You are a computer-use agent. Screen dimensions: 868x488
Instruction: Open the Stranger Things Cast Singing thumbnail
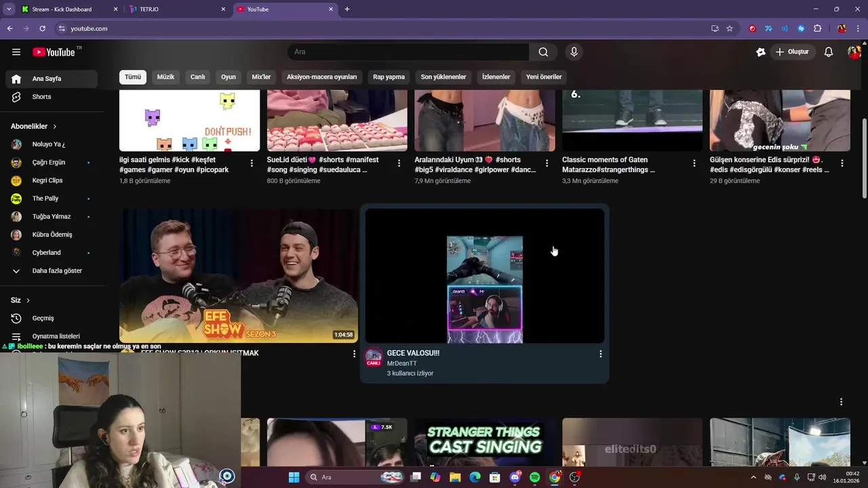[x=485, y=442]
